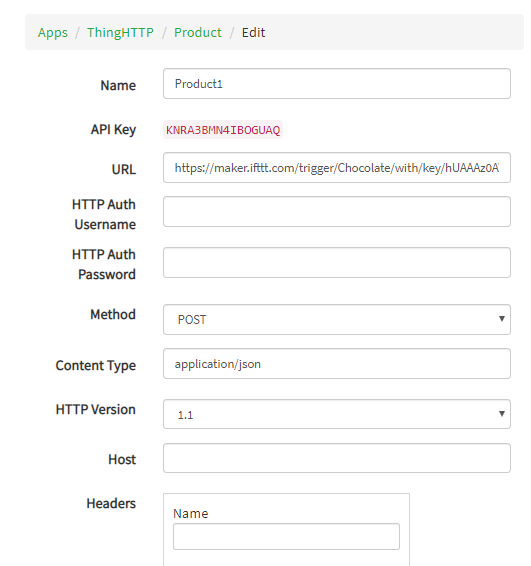Image resolution: width=531 pixels, height=566 pixels.
Task: Open the Product breadcrumb link
Action: coord(198,32)
